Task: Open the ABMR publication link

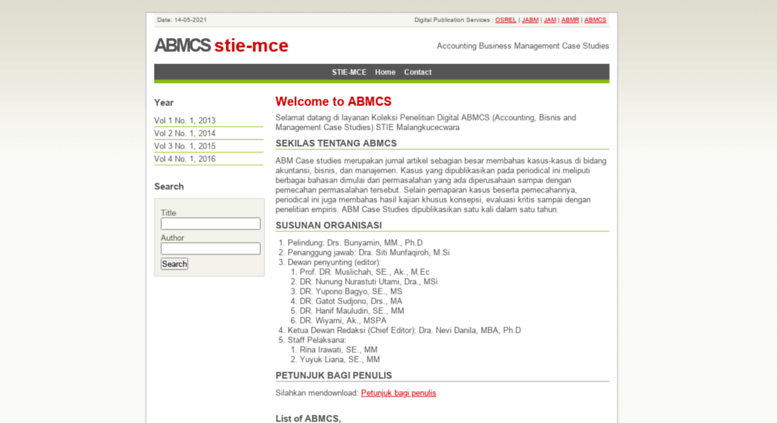Action: coord(570,20)
